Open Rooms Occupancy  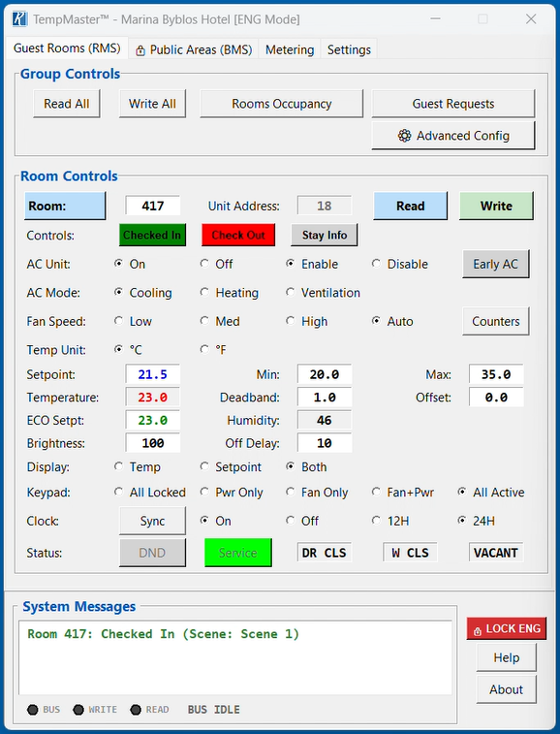[x=282, y=104]
